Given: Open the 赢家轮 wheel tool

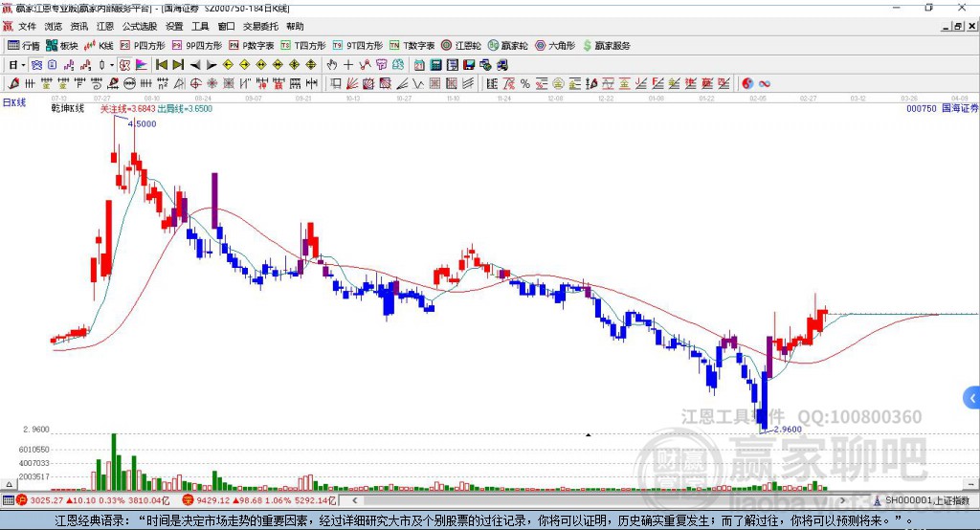Looking at the screenshot, I should (x=507, y=46).
